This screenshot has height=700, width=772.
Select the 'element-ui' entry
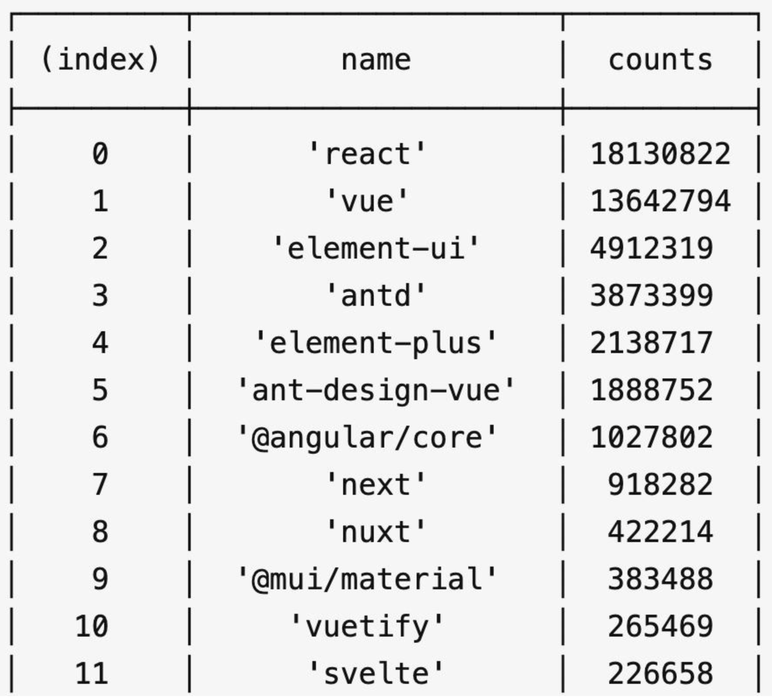tap(376, 248)
